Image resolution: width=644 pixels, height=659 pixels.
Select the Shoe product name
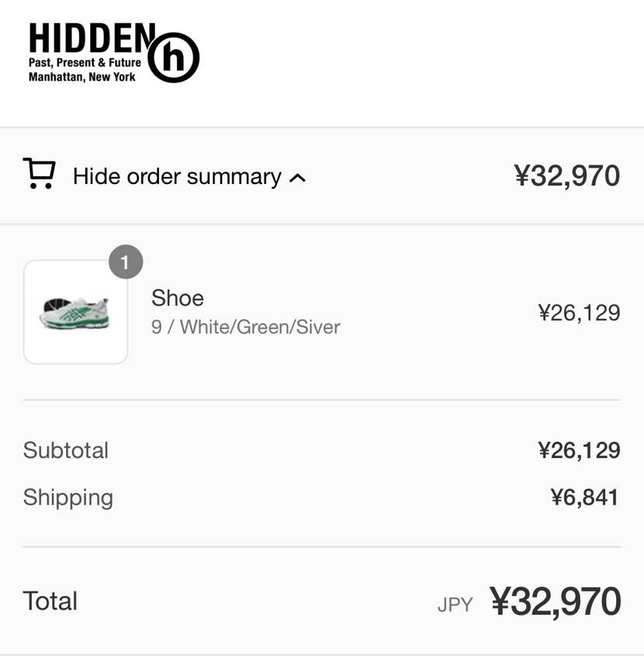click(178, 298)
